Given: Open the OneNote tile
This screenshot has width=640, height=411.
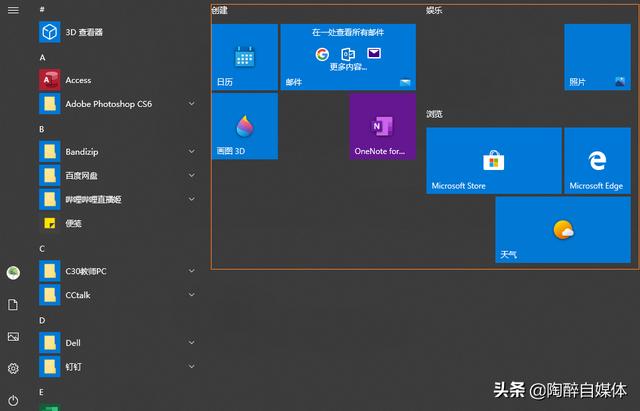Looking at the screenshot, I should point(382,126).
